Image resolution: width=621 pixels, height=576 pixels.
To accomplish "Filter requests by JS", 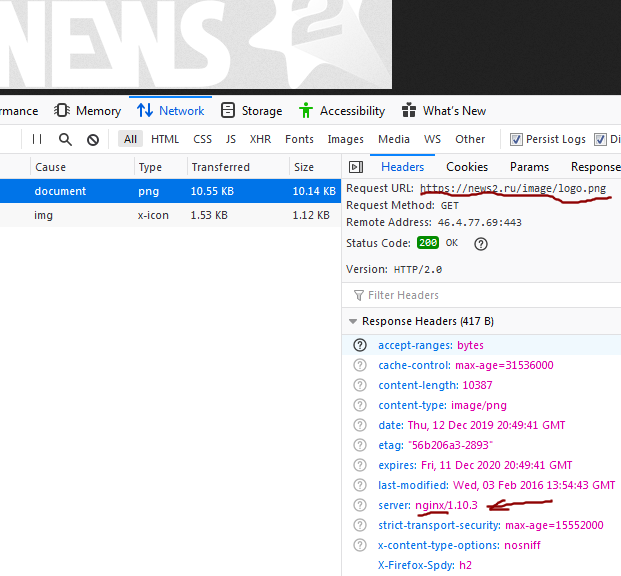I will point(231,139).
